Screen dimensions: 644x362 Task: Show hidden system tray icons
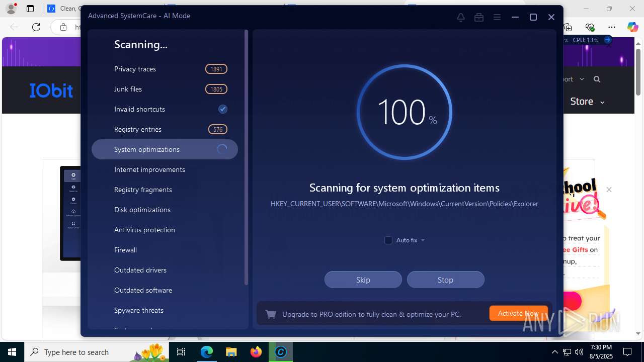tap(555, 352)
